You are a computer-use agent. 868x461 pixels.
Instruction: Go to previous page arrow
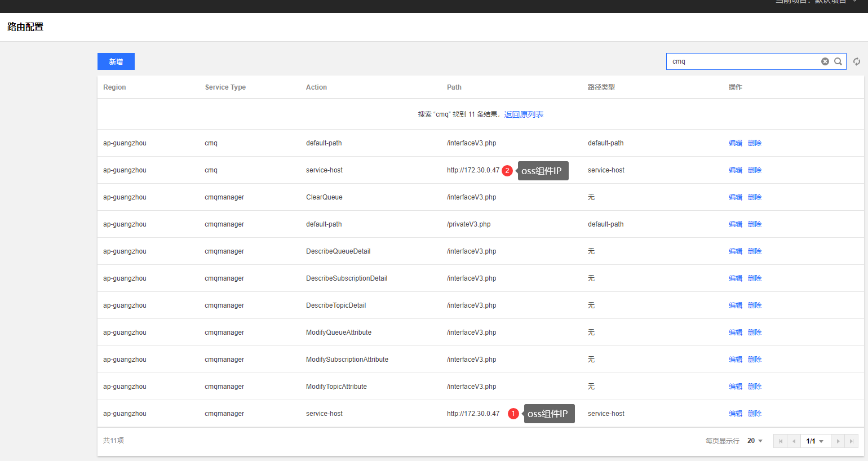(794, 441)
